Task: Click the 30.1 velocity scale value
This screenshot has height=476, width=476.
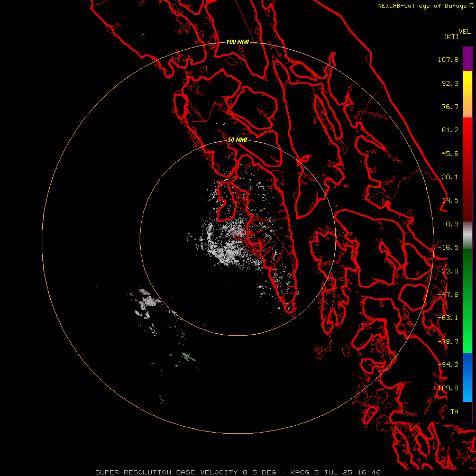Action: click(x=450, y=177)
